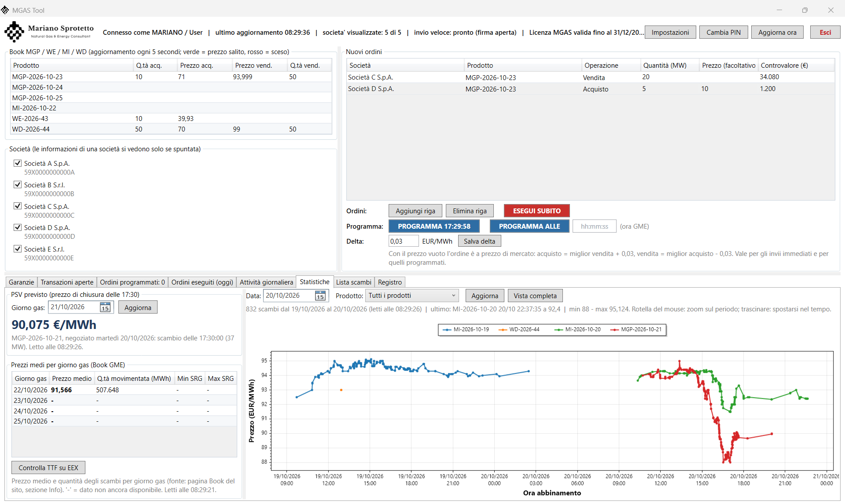This screenshot has height=504, width=845.
Task: Click the MI-2026-10-19 blue legend marker
Action: click(447, 329)
